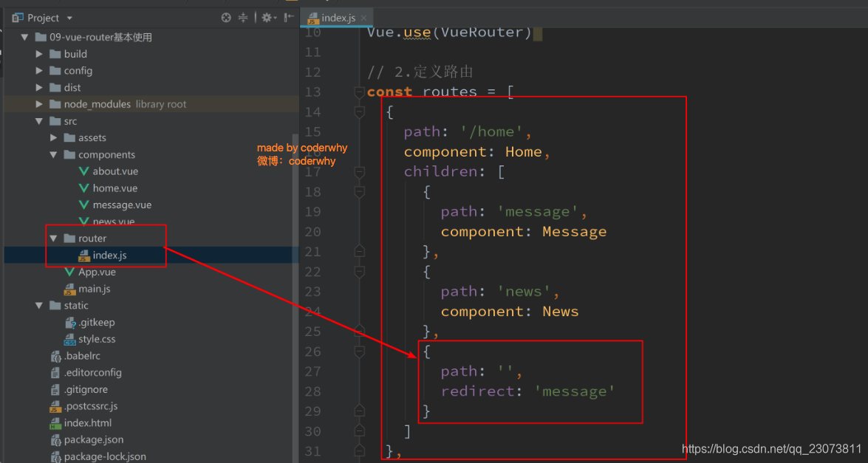
Task: Place cursor on 'Home' component value
Action: (x=524, y=151)
